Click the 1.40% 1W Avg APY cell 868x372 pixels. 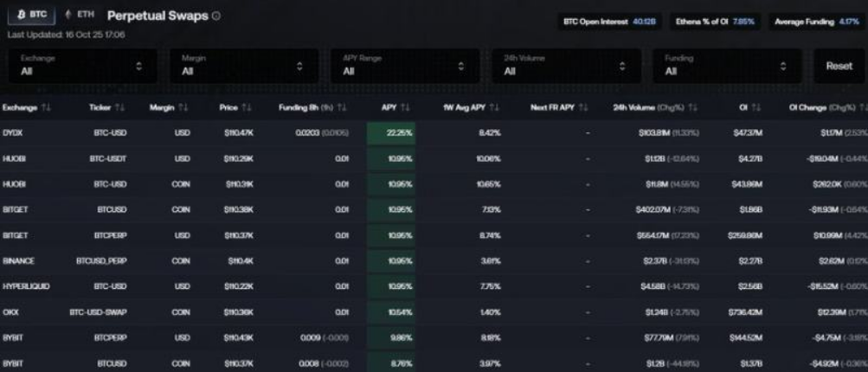coord(491,312)
